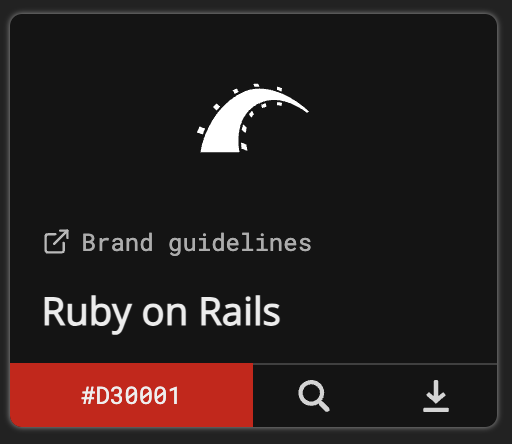Click the red bar at card bottom
Image resolution: width=512 pixels, height=444 pixels.
tap(131, 395)
